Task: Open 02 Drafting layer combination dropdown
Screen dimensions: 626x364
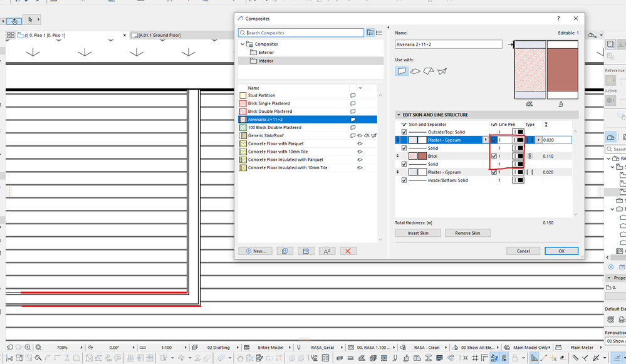Action: coord(237,347)
